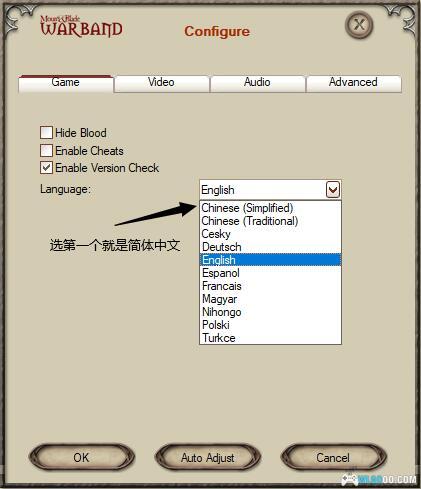The height and width of the screenshot is (489, 421).
Task: Open the Audio tab
Action: 258,83
